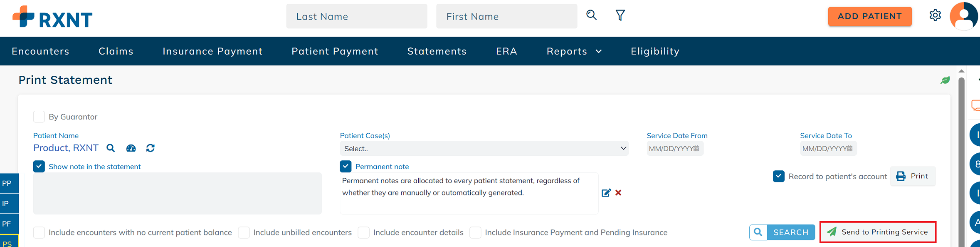Screen dimensions: 980x247
Task: Click Send to Printing Service button
Action: 878,232
